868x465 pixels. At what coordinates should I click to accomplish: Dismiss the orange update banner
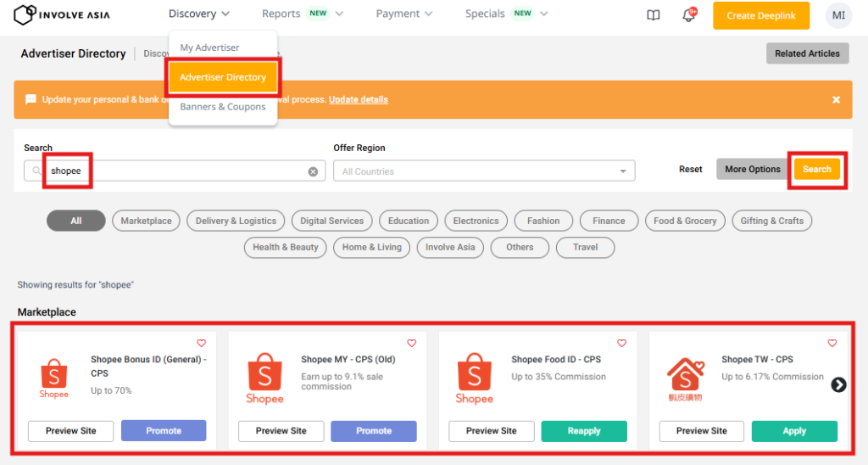pos(836,99)
